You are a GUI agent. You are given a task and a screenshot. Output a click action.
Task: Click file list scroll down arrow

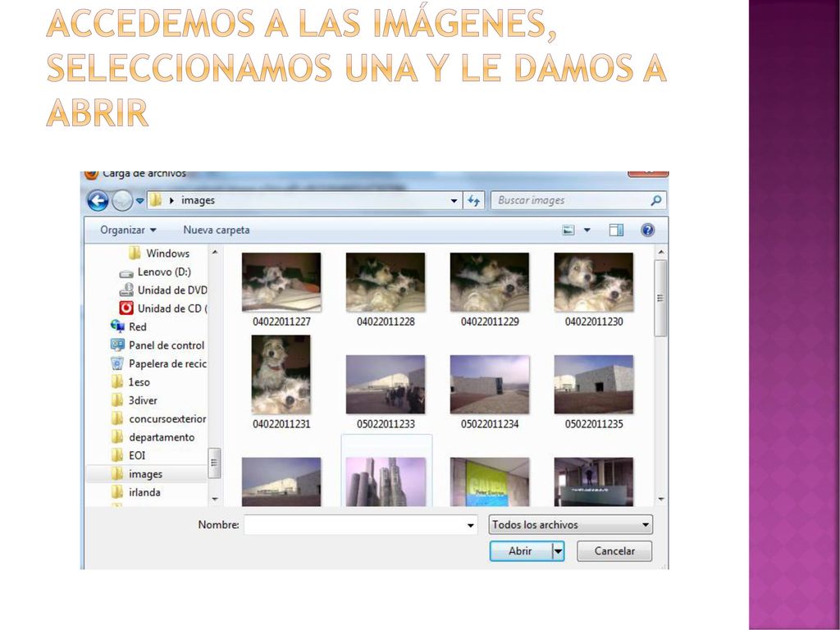tap(660, 500)
